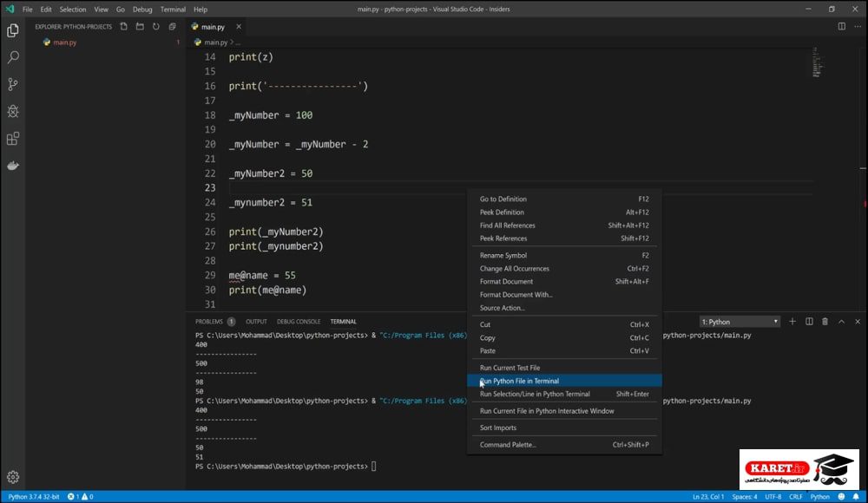
Task: Choose Peek Definition from context menu
Action: point(564,212)
